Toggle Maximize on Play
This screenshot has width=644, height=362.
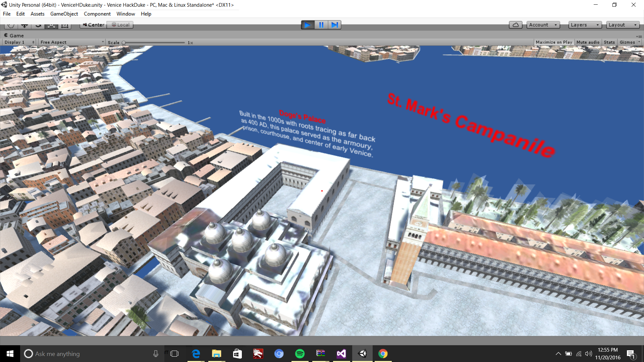(554, 42)
